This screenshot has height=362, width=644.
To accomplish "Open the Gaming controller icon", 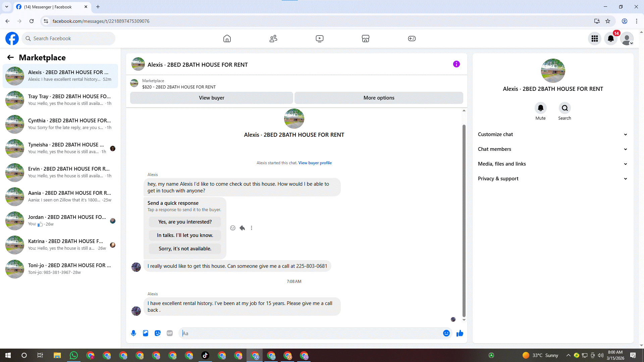I will point(412,39).
